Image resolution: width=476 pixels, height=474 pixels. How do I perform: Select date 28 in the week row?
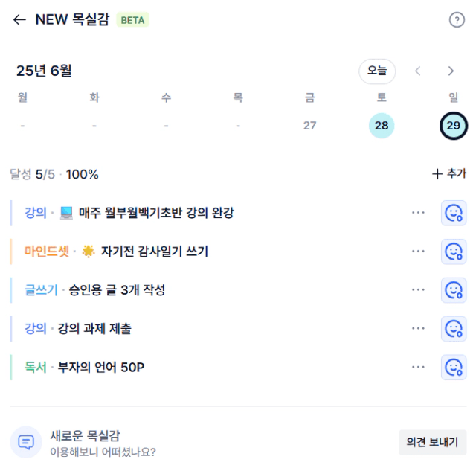tap(382, 126)
